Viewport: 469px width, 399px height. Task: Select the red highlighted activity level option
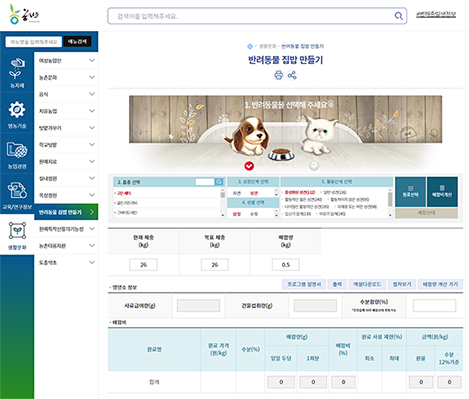[300, 192]
